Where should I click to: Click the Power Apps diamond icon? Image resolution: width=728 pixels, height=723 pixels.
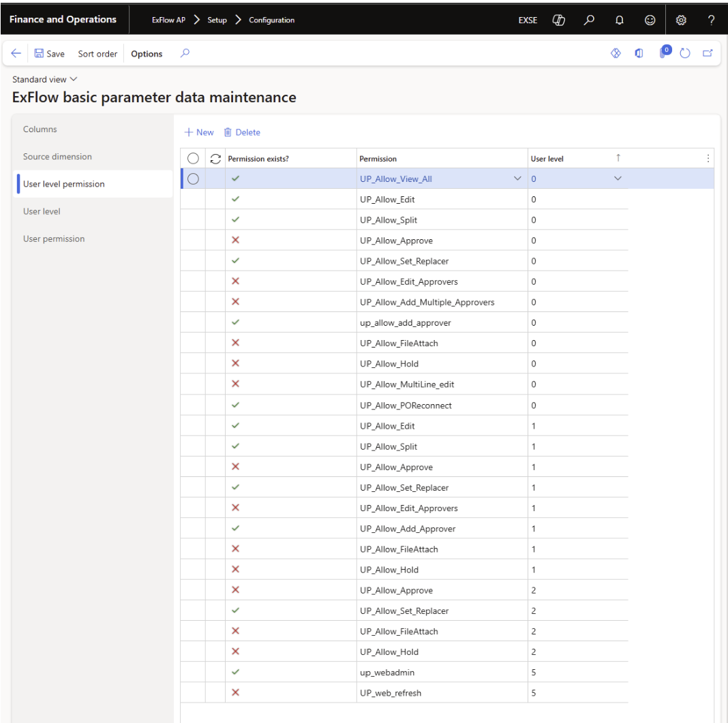(x=616, y=53)
